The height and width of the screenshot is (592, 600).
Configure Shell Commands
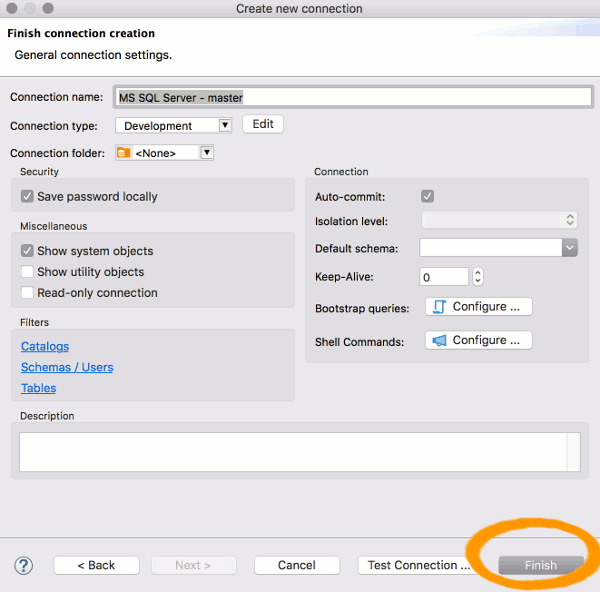pos(479,340)
